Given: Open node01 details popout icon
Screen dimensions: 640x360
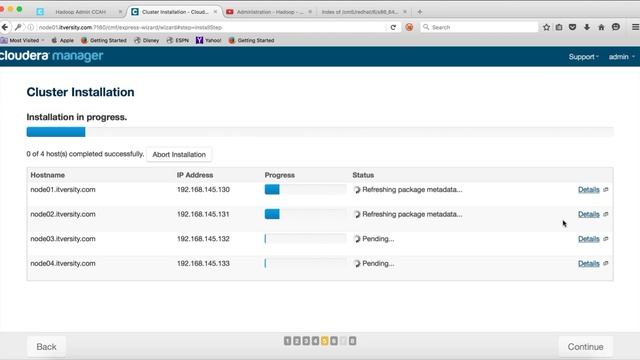Looking at the screenshot, I should (x=606, y=189).
